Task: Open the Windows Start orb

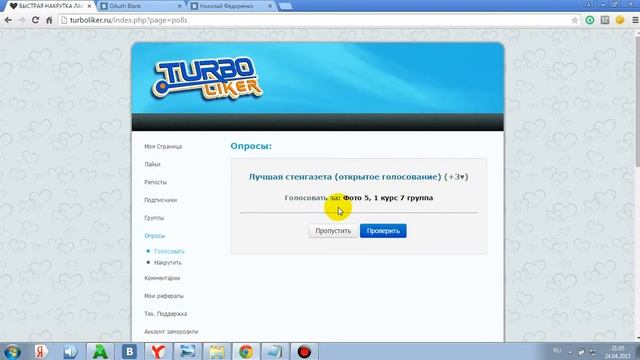Action: click(x=12, y=352)
